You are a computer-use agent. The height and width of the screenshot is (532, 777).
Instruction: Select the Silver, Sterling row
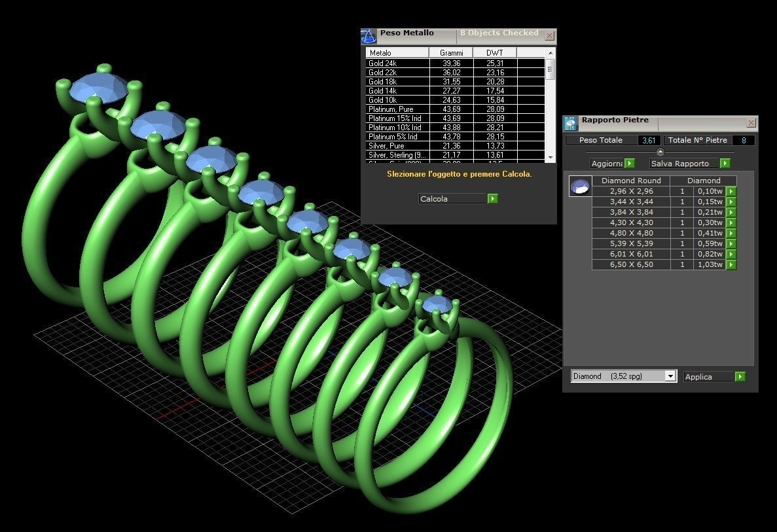456,155
